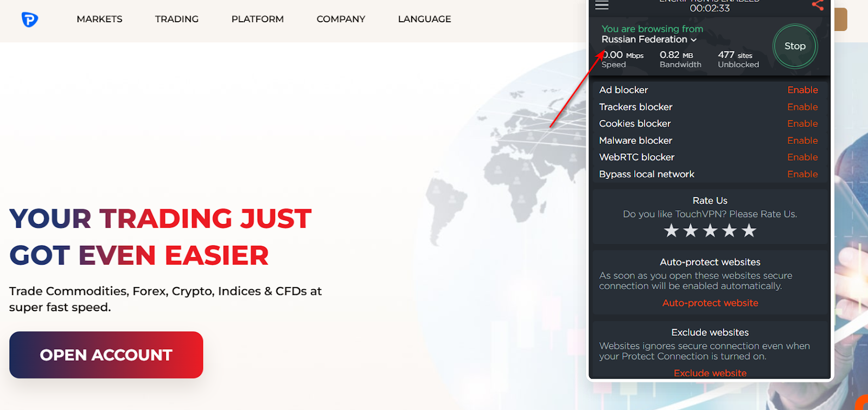Rate TouchVPN with the fifth star
This screenshot has width=868, height=410.
[x=749, y=231]
